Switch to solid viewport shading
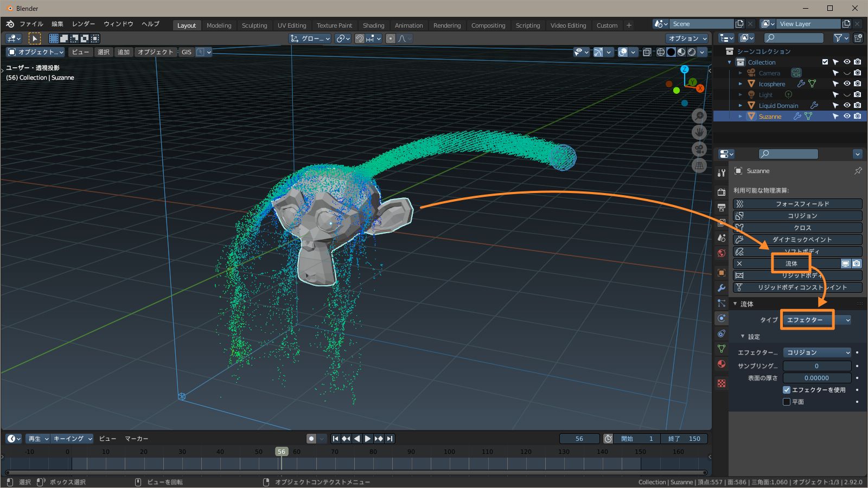Viewport: 868px width, 488px height. [671, 52]
